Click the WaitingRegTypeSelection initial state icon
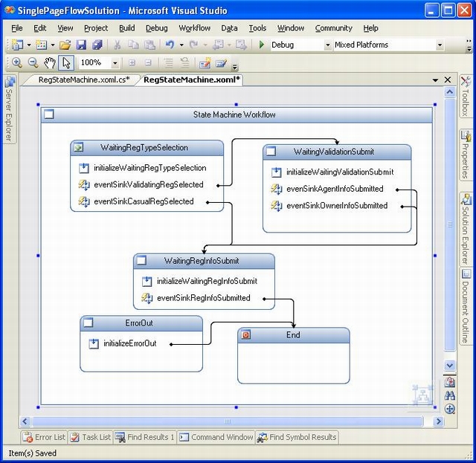The width and height of the screenshot is (476, 463). pos(79,147)
